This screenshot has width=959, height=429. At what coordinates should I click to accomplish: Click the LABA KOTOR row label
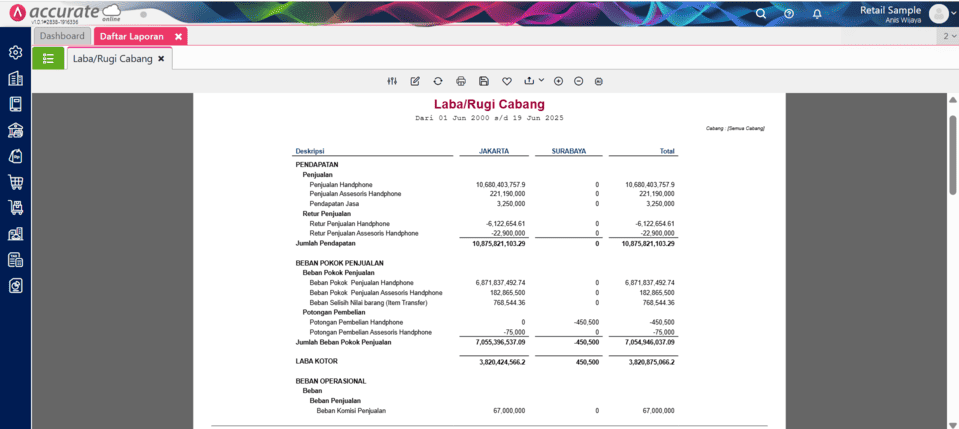point(316,362)
